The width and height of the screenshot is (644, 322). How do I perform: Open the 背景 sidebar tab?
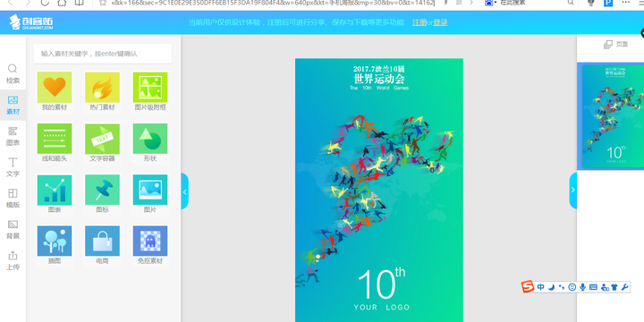click(13, 230)
